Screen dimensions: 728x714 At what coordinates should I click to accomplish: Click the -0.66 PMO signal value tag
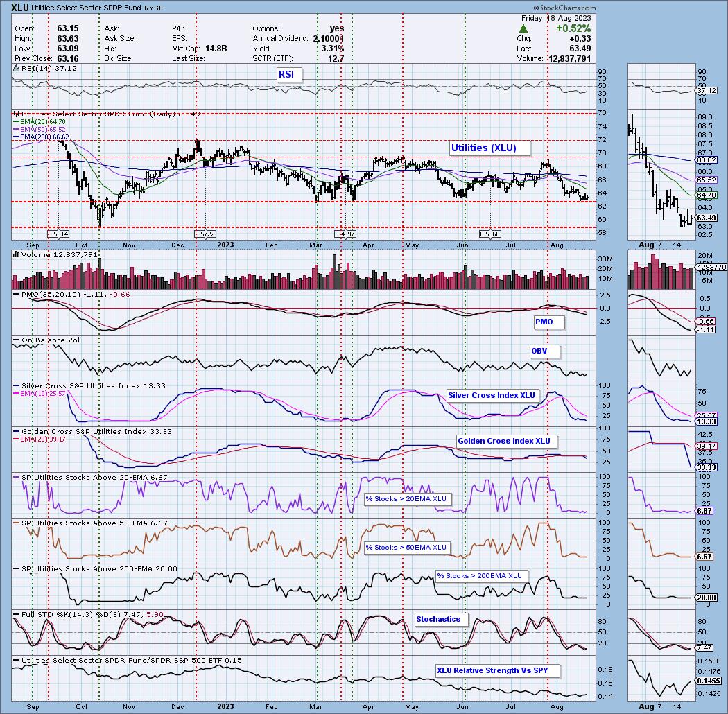[707, 321]
